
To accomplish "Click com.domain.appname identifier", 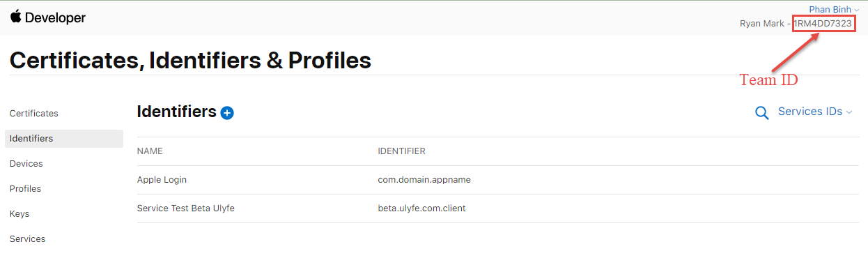I will (x=424, y=180).
